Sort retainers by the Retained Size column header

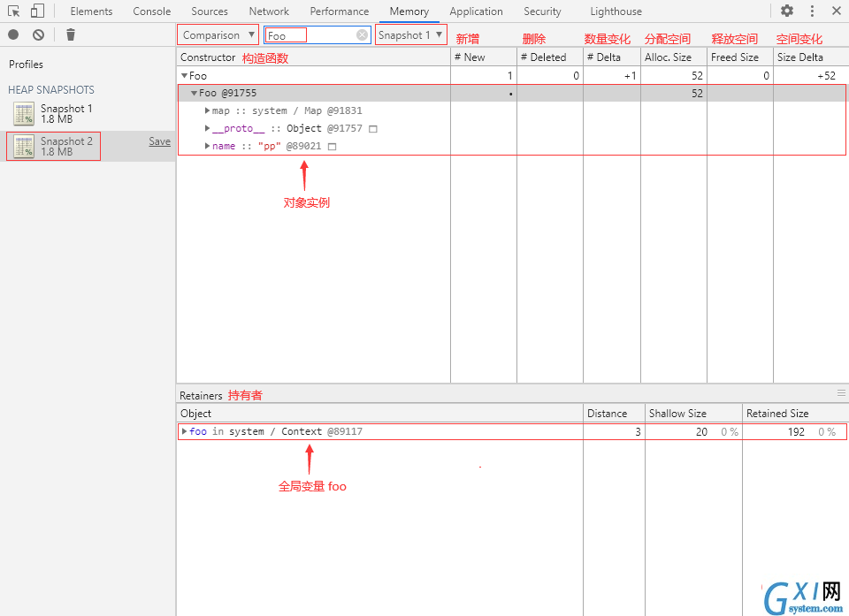point(795,413)
